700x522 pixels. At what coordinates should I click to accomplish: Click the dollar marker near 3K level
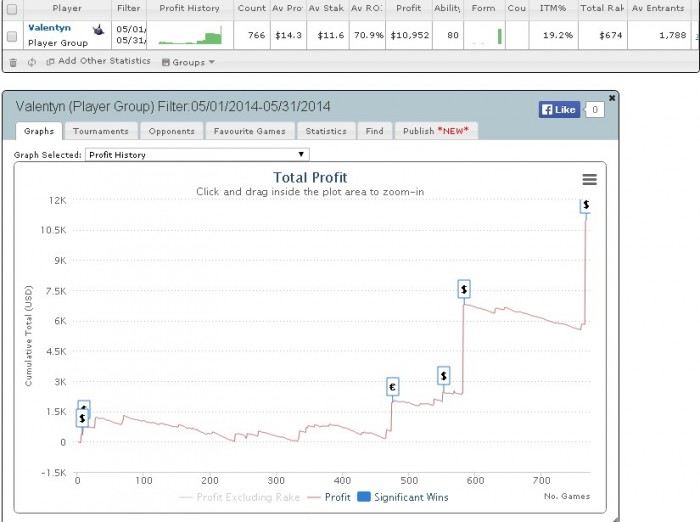(x=443, y=376)
